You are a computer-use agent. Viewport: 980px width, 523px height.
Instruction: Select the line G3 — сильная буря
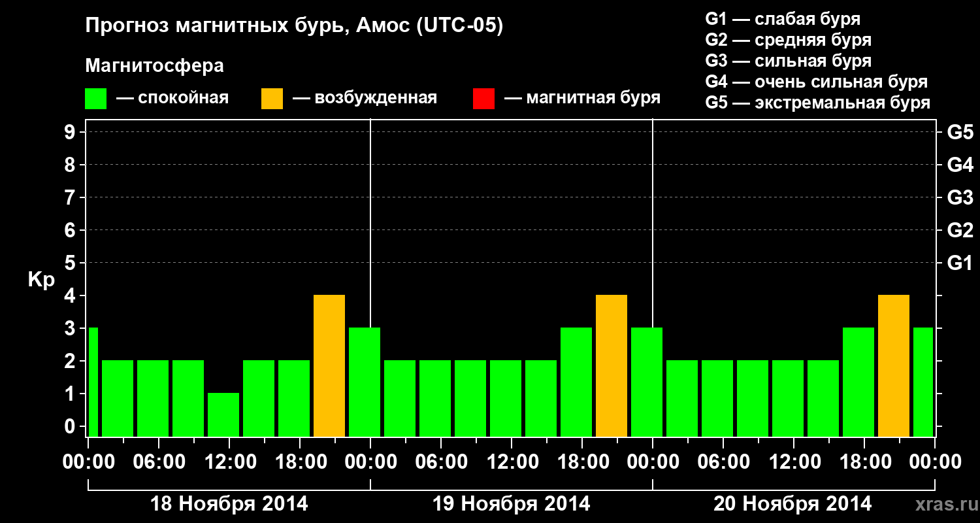click(788, 61)
